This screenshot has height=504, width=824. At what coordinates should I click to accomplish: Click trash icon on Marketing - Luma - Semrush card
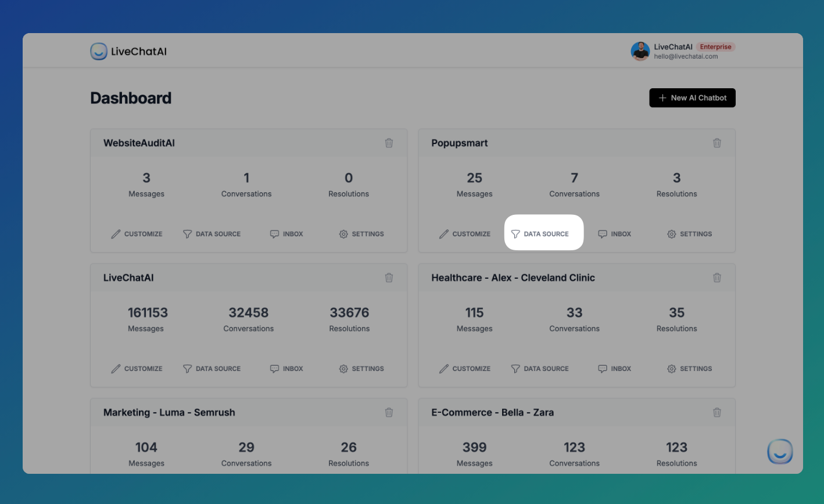(x=389, y=412)
